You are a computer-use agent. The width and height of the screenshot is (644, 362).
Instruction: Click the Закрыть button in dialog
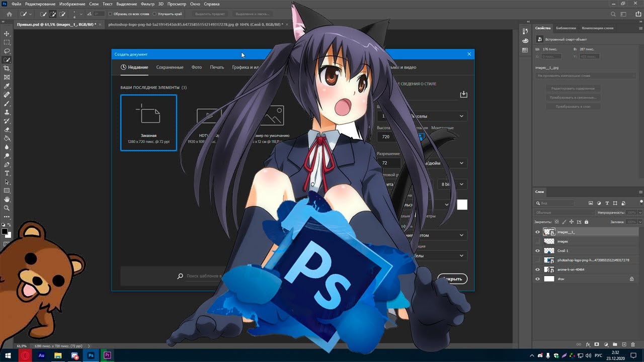[x=452, y=279]
